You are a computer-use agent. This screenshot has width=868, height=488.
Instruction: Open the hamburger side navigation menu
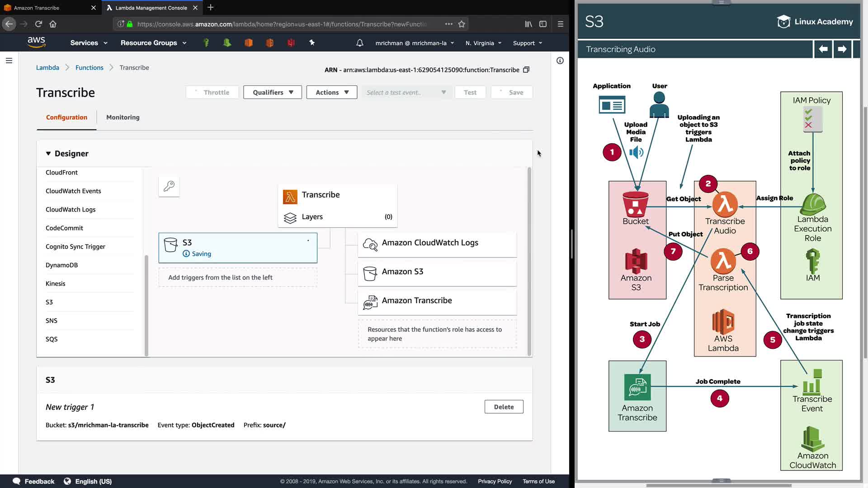9,61
